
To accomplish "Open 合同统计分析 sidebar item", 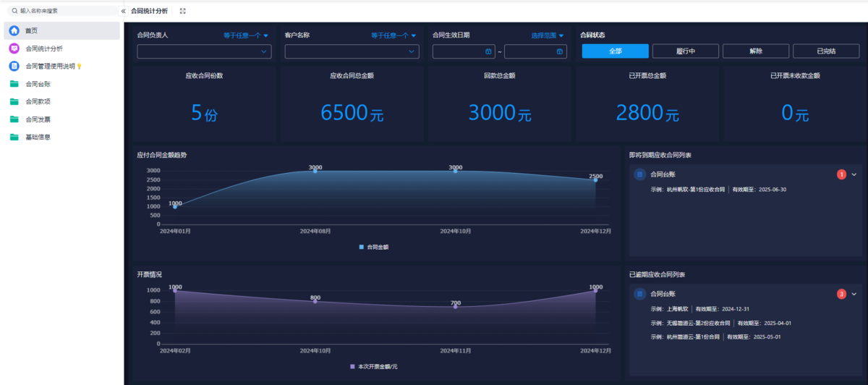I will pyautogui.click(x=61, y=48).
